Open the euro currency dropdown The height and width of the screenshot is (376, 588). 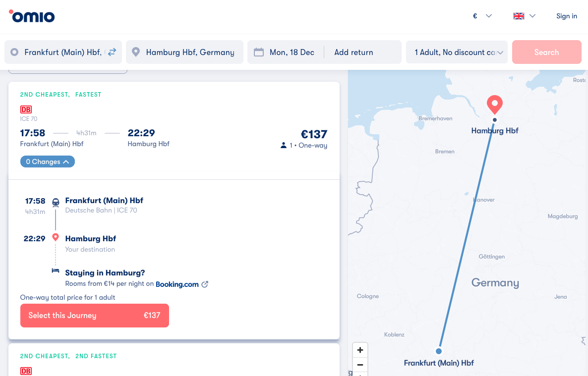pos(482,16)
